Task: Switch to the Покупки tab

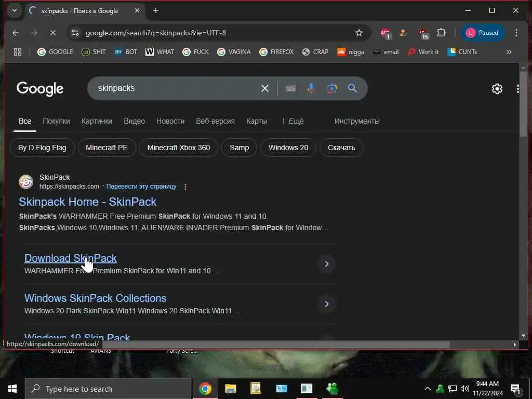Action: pyautogui.click(x=56, y=121)
